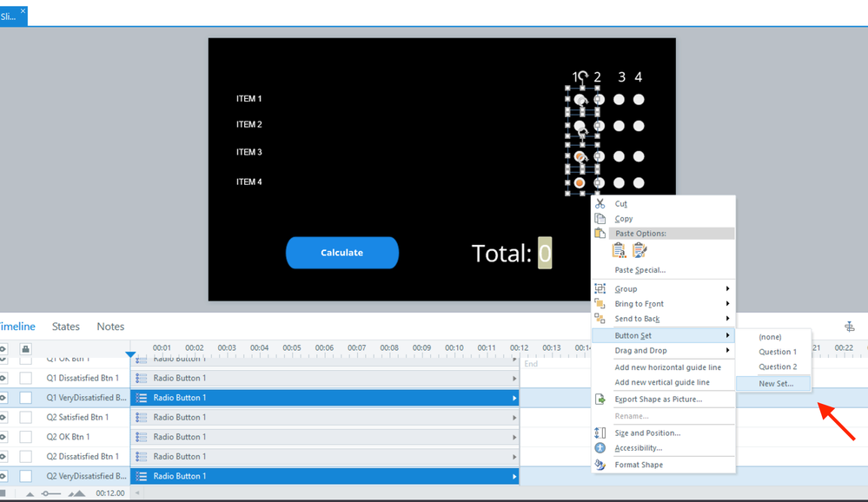Select ITEM 4 radio button in column 4
The height and width of the screenshot is (502, 868).
point(639,182)
